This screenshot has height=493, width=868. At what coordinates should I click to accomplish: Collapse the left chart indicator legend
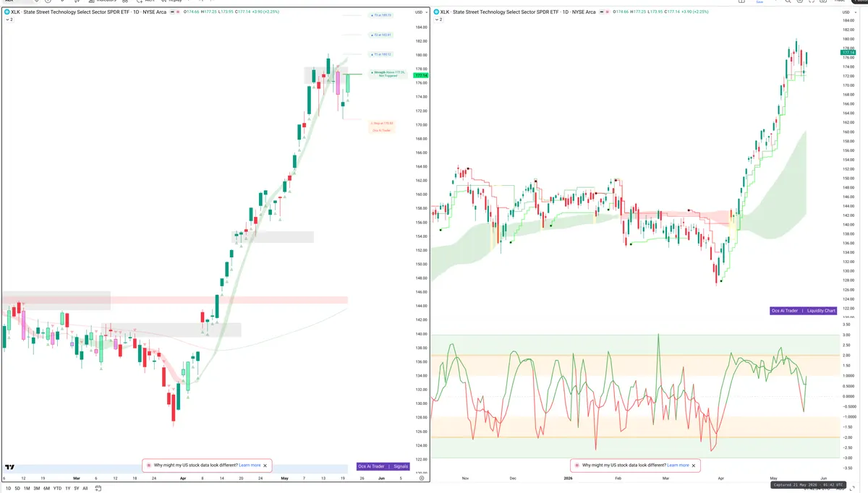[x=8, y=20]
